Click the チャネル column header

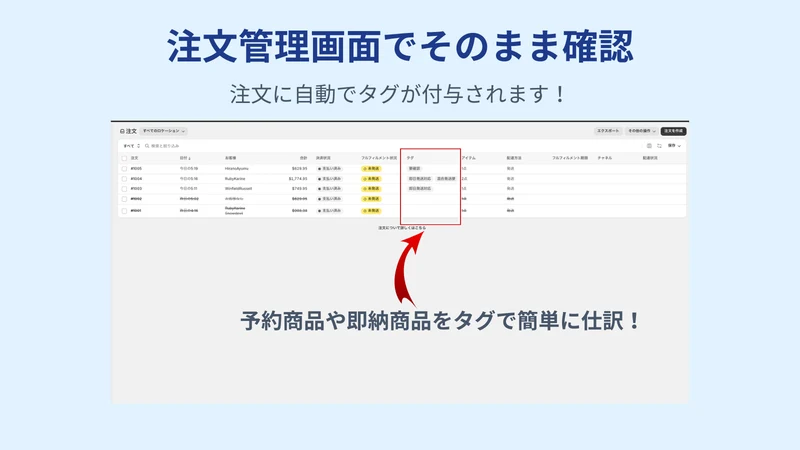pos(605,158)
